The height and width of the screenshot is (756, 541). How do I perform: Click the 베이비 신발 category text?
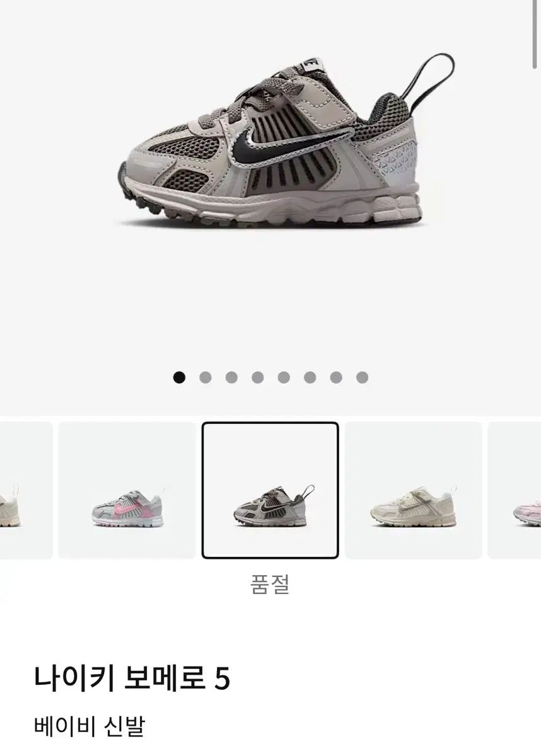pos(89,726)
